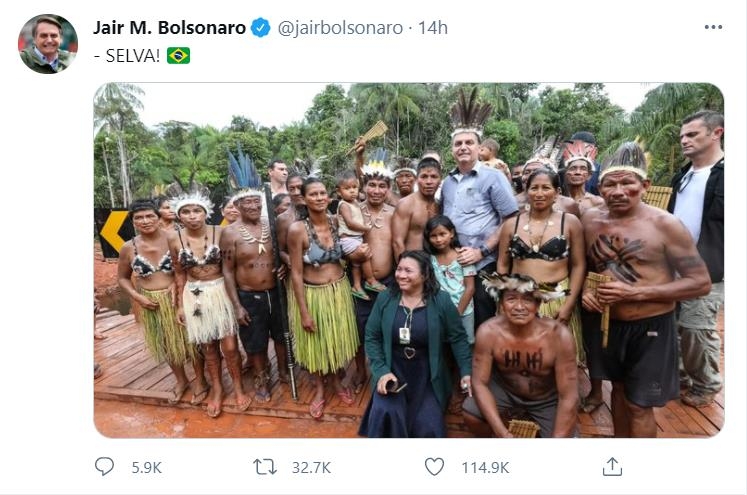The width and height of the screenshot is (747, 495).
Task: Expand the attached group photo
Action: click(408, 260)
